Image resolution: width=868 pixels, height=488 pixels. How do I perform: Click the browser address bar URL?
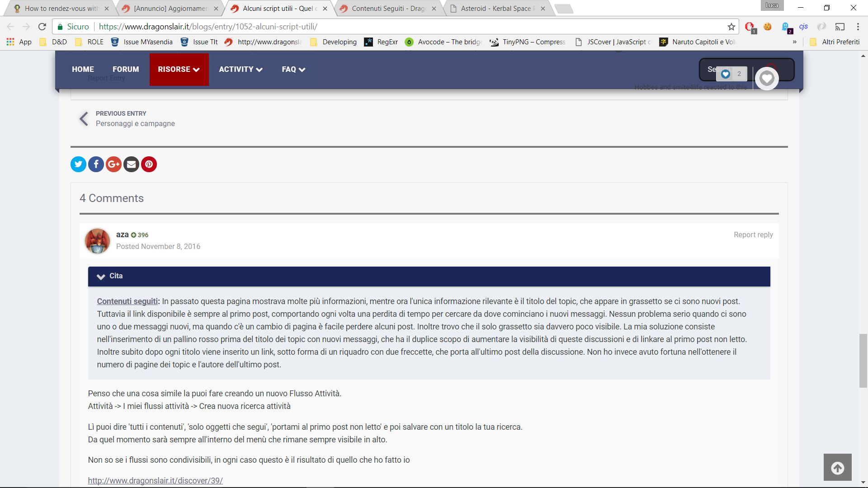pyautogui.click(x=208, y=27)
